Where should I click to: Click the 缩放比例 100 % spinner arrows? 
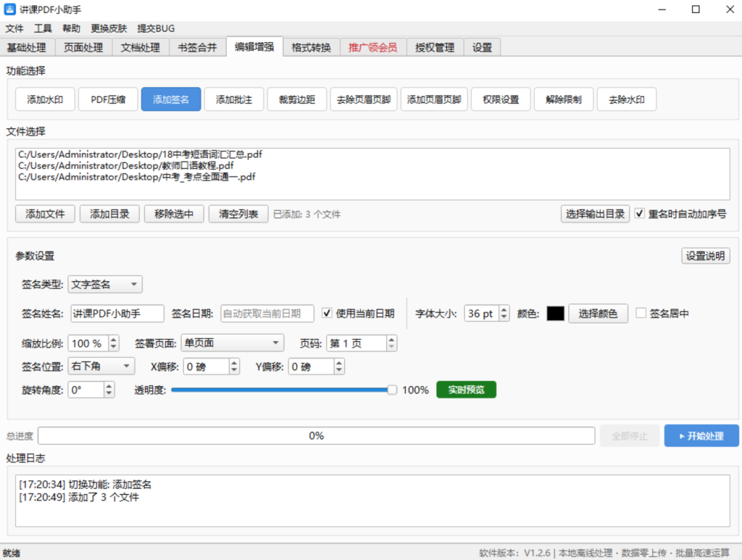(113, 343)
